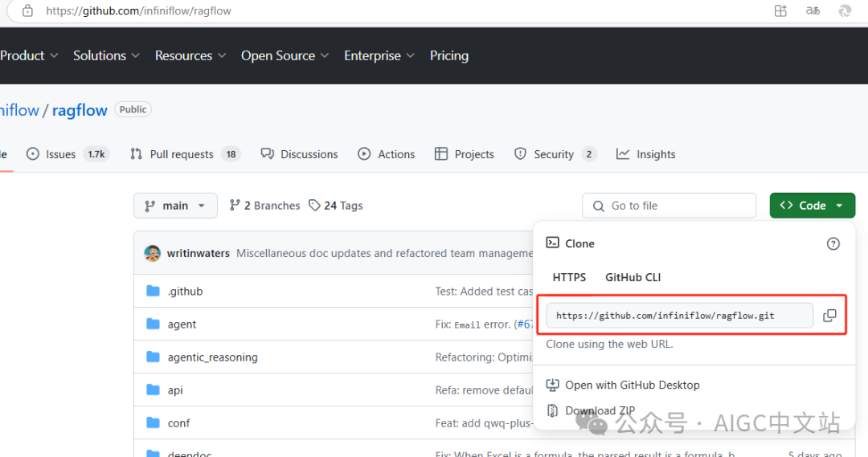This screenshot has width=868, height=457.
Task: Open the conf folder
Action: point(178,423)
